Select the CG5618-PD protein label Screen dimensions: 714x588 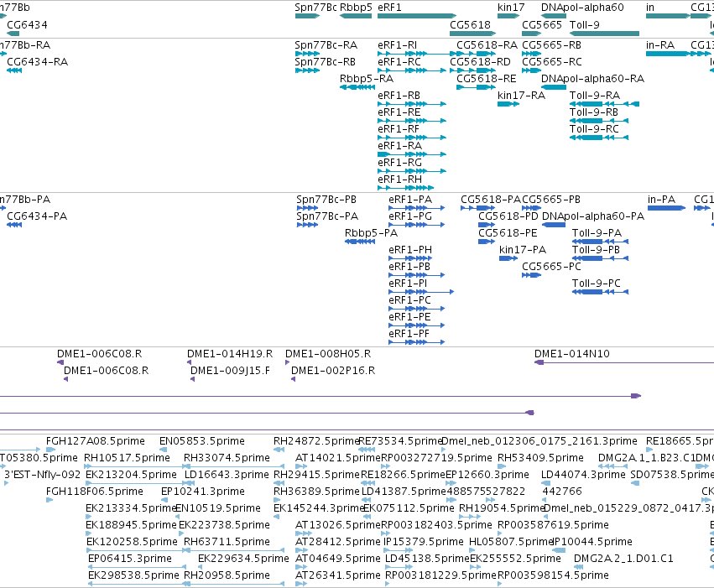point(508,216)
